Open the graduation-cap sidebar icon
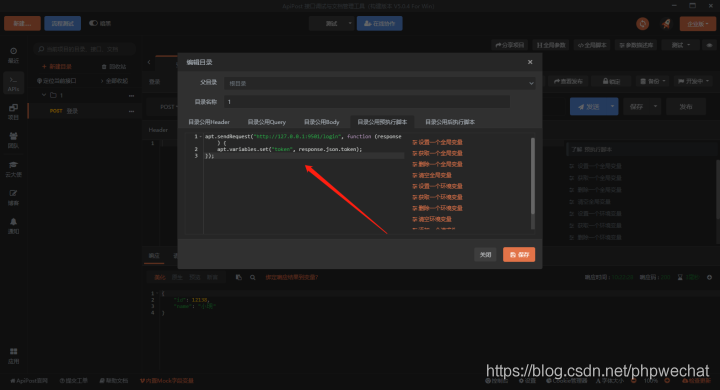Image resolution: width=720 pixels, height=390 pixels. point(13,164)
